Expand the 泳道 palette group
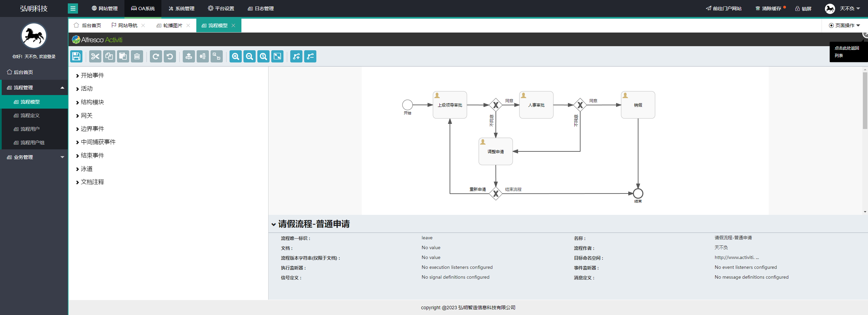This screenshot has height=315, width=868. [84, 169]
